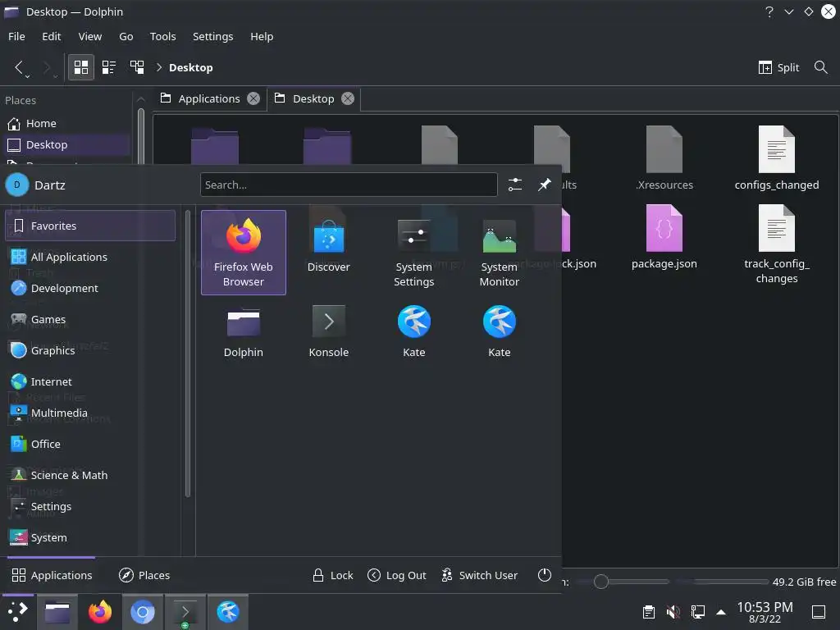This screenshot has height=630, width=840.
Task: Open the Games category
Action: click(x=90, y=319)
